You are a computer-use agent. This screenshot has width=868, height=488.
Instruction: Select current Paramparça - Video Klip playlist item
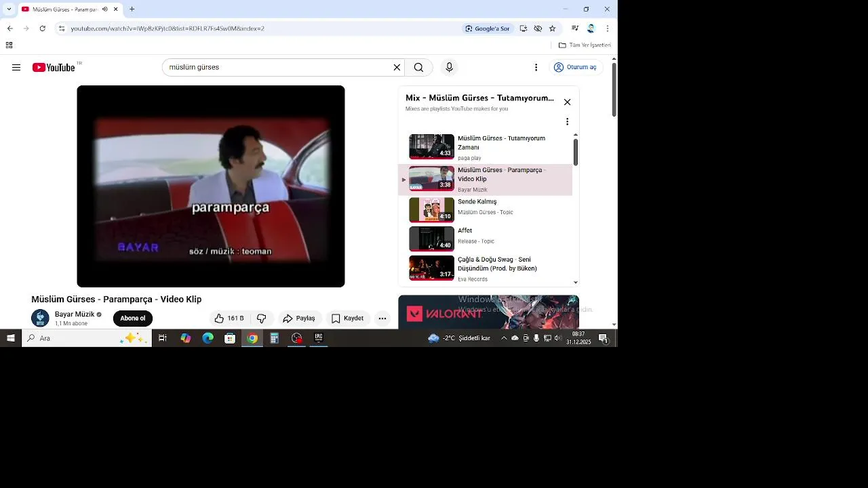(x=485, y=180)
